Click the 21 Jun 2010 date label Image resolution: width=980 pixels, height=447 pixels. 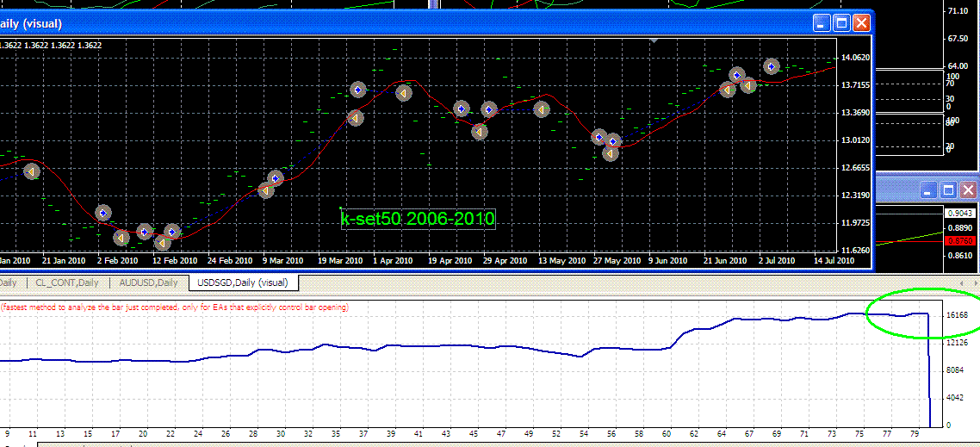click(x=725, y=261)
